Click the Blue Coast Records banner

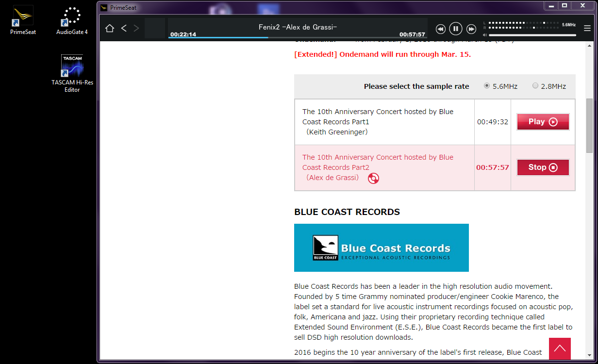pyautogui.click(x=381, y=248)
